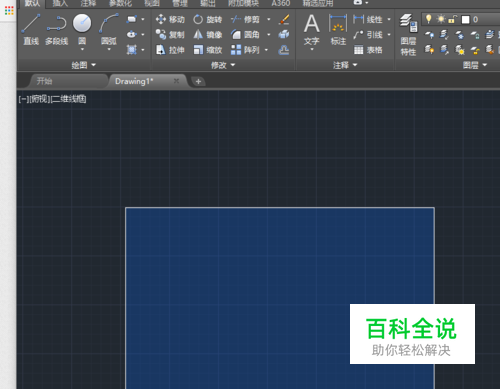Select the 直线 line tool

(x=31, y=29)
